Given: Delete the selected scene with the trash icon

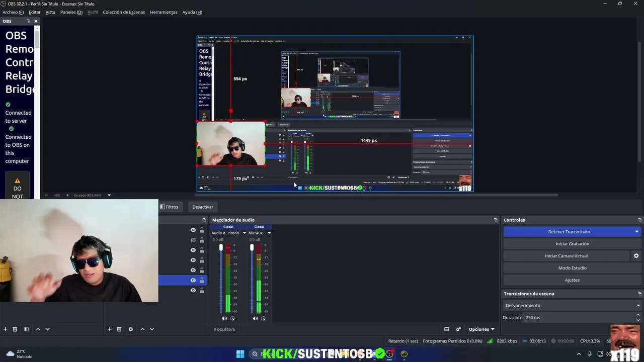Looking at the screenshot, I should coord(15,329).
